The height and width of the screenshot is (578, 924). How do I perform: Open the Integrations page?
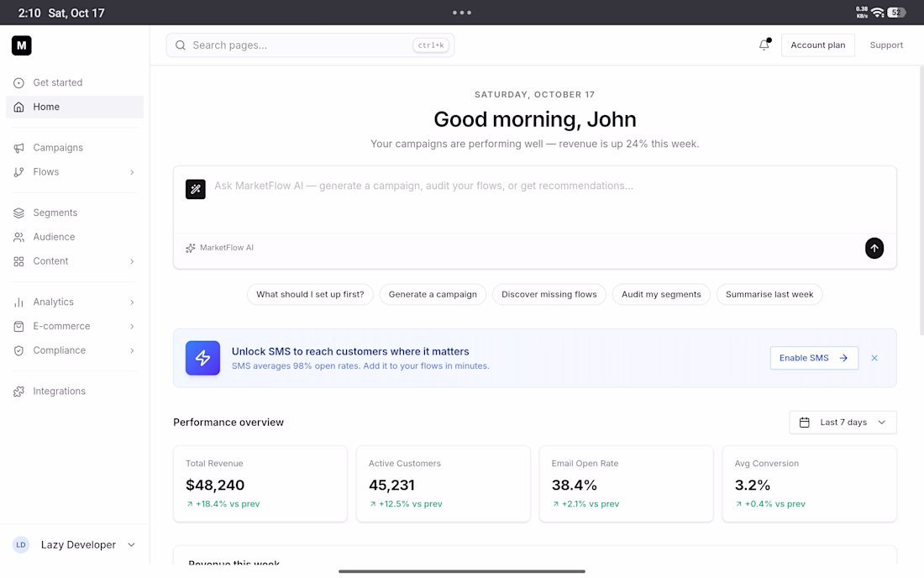[75, 391]
